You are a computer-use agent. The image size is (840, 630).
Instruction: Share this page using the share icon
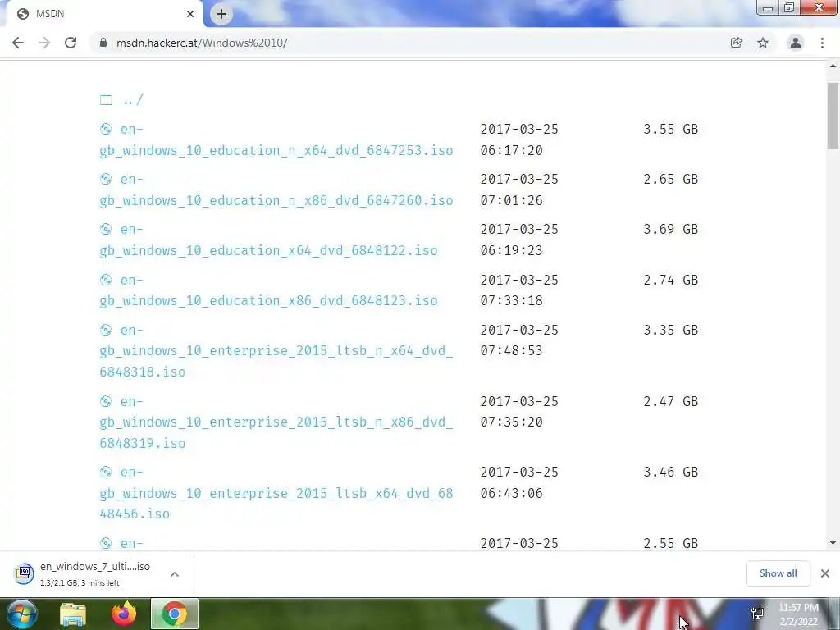(x=736, y=43)
